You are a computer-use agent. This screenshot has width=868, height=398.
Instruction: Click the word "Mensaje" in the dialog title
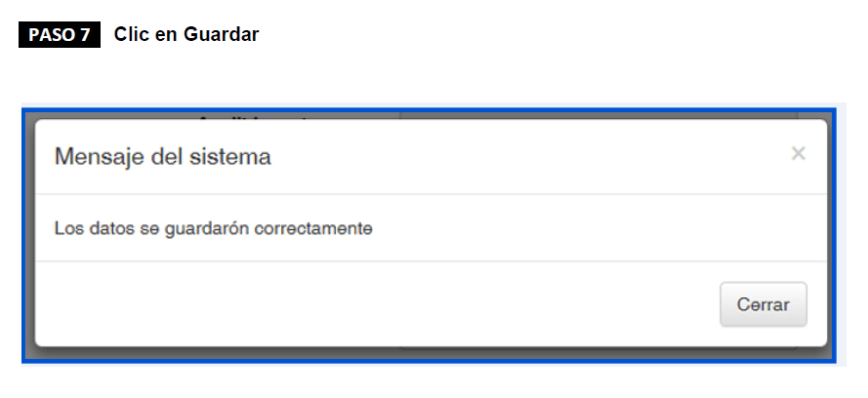coord(95,156)
